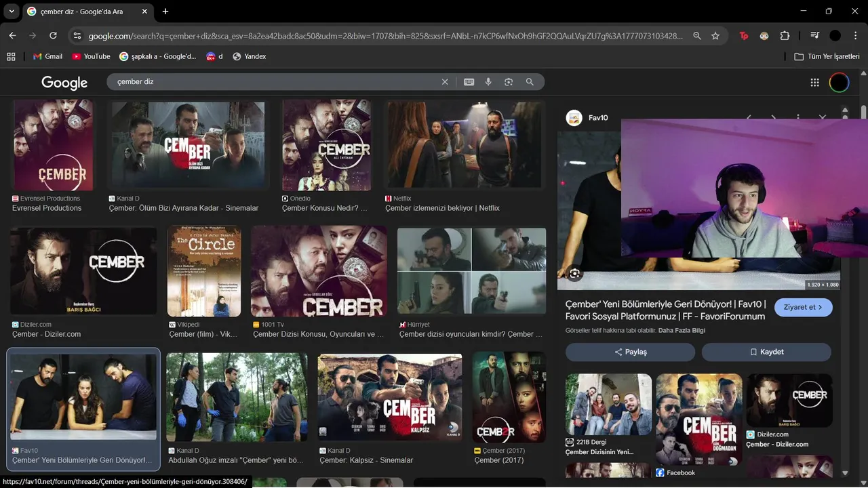Click the 'Paylaş' share button
The width and height of the screenshot is (868, 488).
[630, 352]
